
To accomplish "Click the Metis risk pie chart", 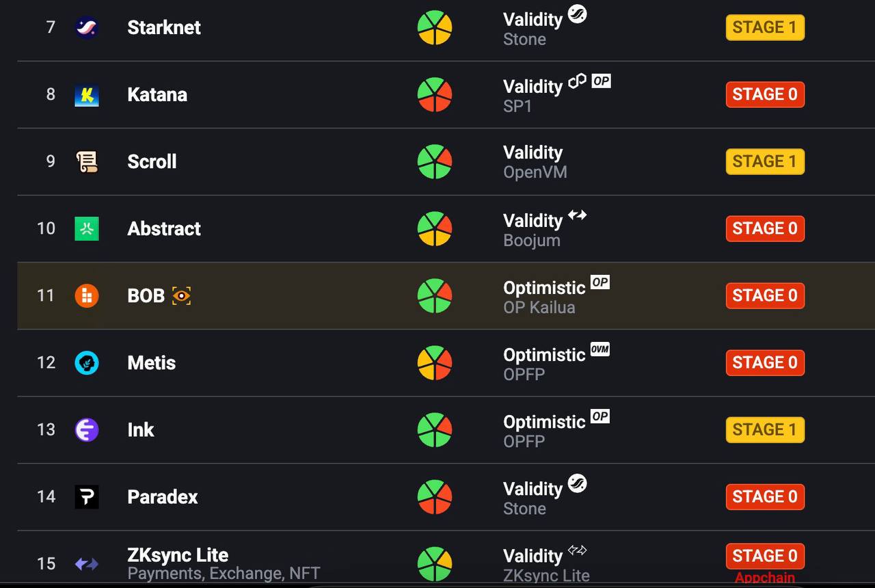I will click(x=435, y=363).
